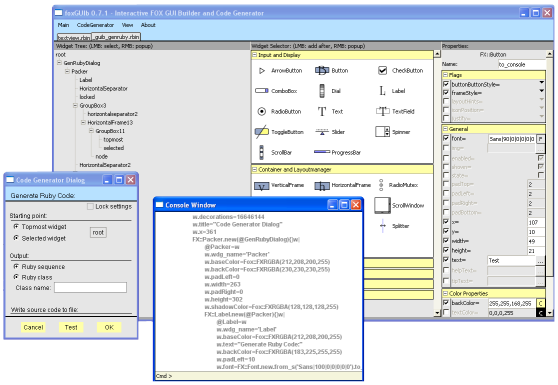This screenshot has width=558, height=385.
Task: Click Cancel in Code Generator Dialog
Action: [x=33, y=327]
